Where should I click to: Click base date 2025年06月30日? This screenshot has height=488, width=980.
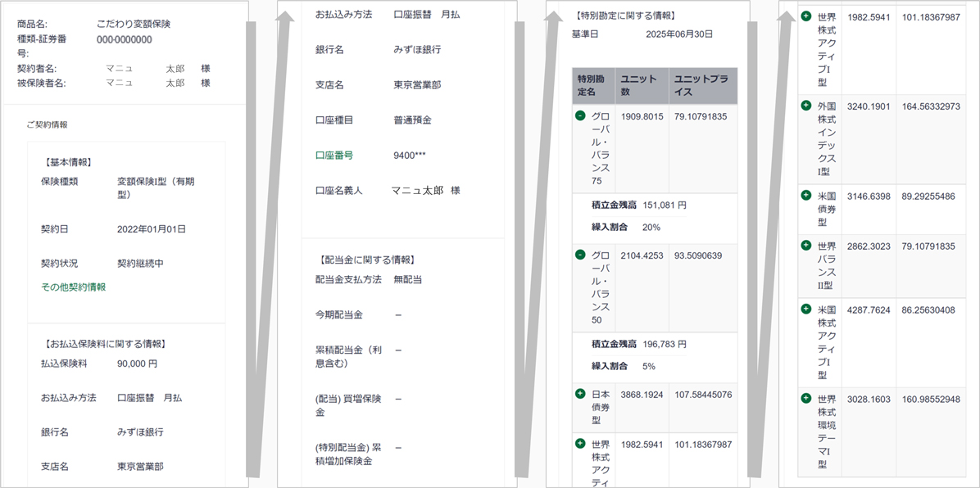[679, 34]
